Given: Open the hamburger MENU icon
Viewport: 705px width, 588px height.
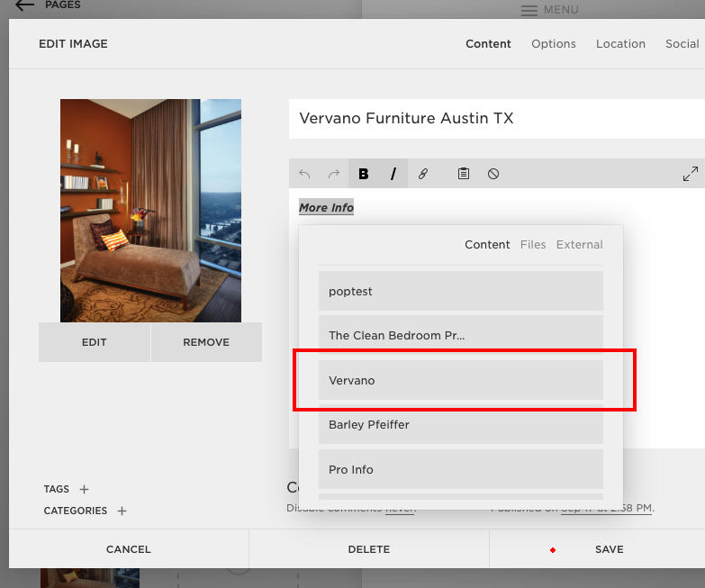Looking at the screenshot, I should (529, 10).
